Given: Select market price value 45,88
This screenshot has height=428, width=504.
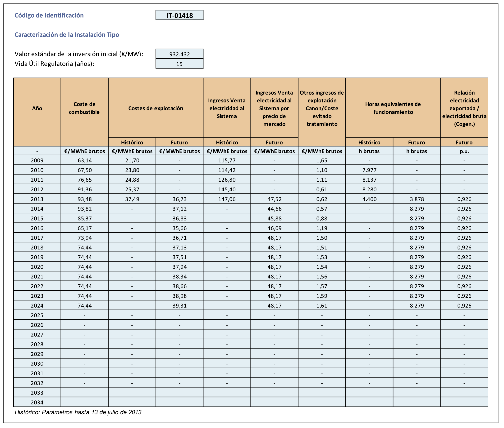Looking at the screenshot, I should tap(274, 218).
